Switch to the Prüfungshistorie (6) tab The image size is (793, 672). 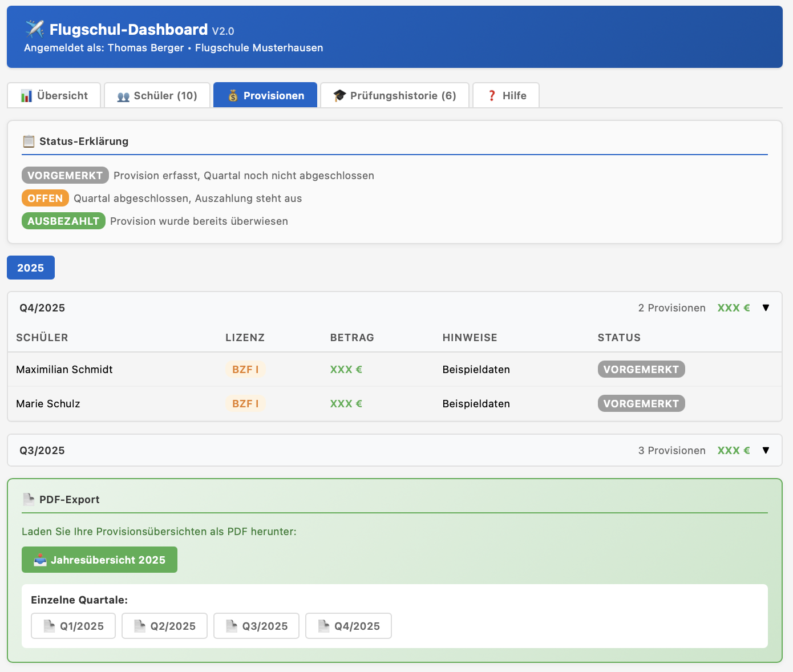(x=395, y=96)
